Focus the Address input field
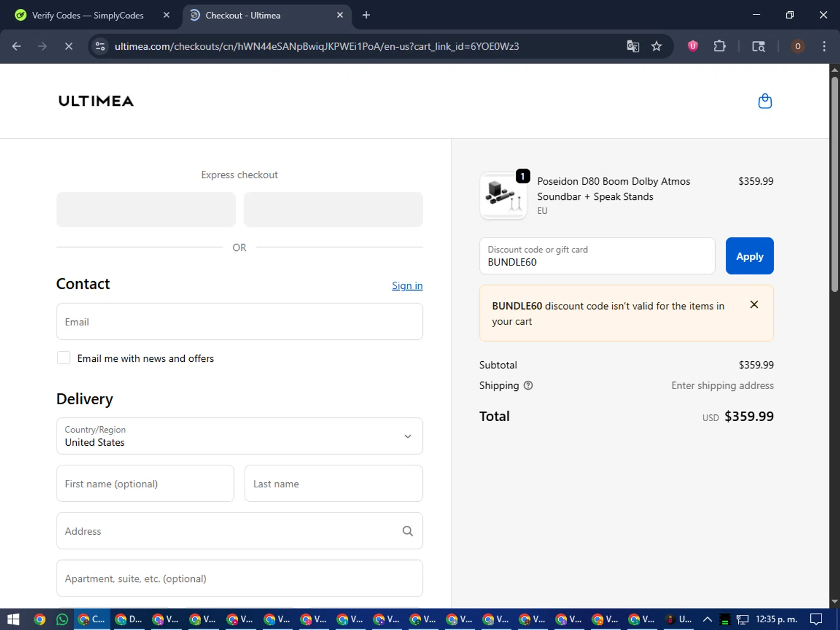Viewport: 840px width, 630px height. pos(240,531)
